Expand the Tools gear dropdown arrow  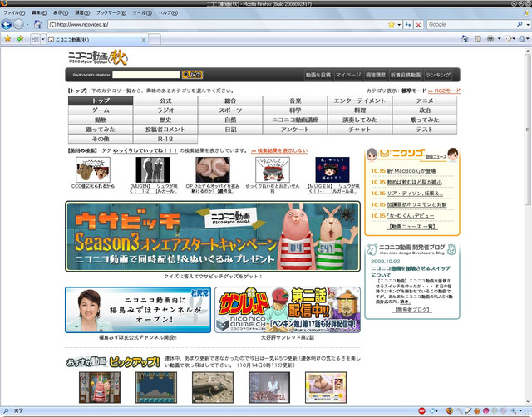tap(529, 39)
